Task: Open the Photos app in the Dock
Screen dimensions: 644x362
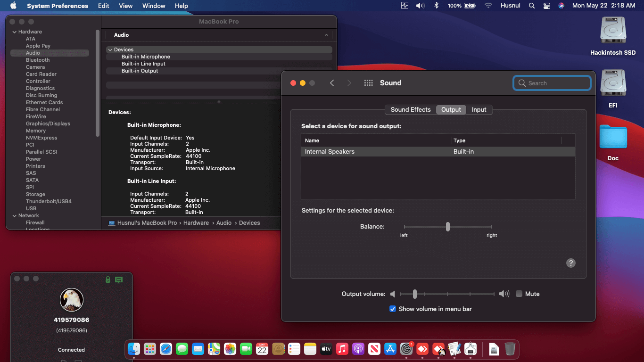Action: pos(230,349)
